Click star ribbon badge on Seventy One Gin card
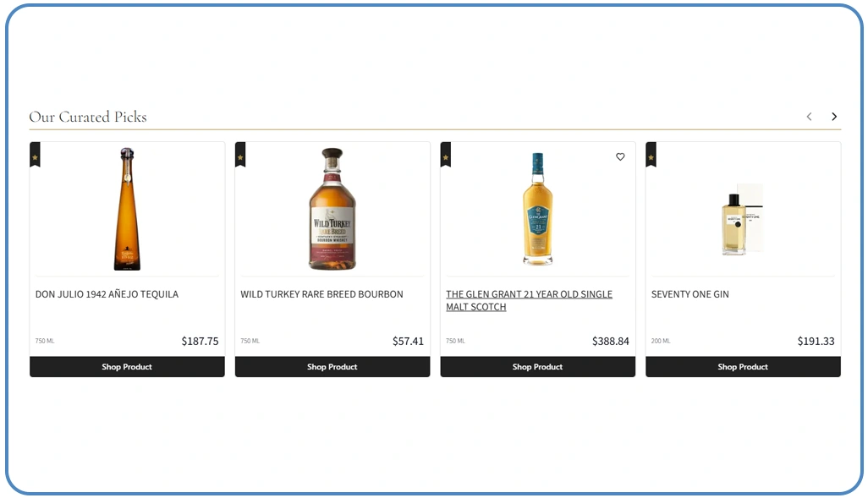 (651, 155)
